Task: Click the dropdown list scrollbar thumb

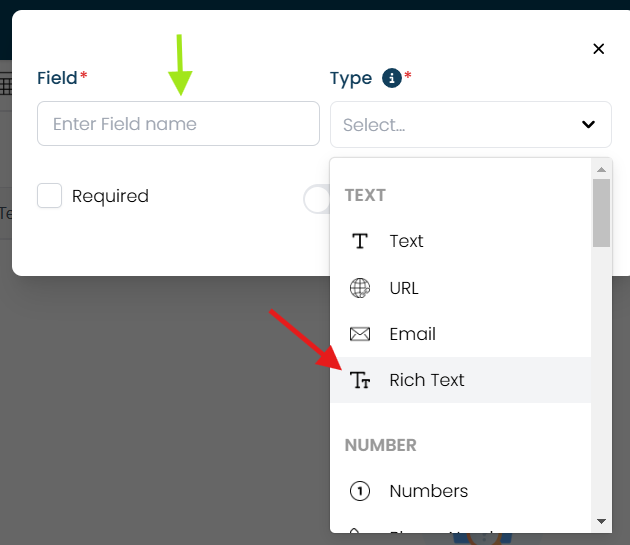Action: pos(601,213)
